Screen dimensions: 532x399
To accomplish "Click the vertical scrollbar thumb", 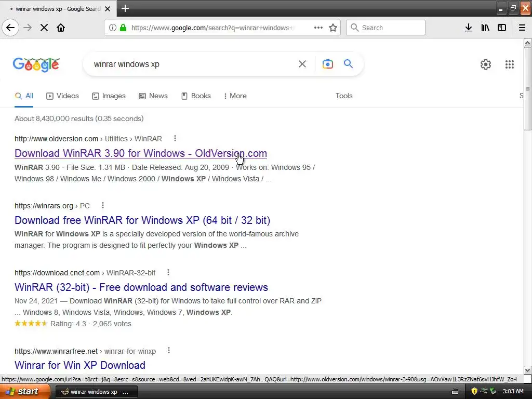I will (528, 89).
